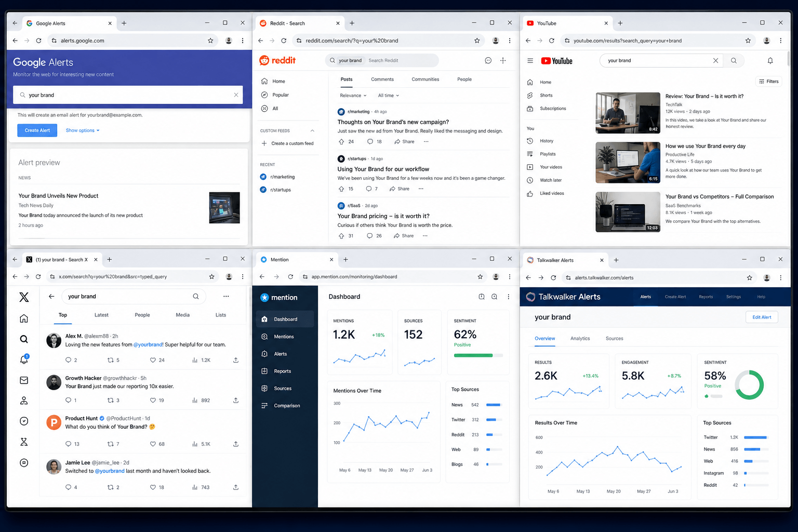The width and height of the screenshot is (798, 532).
Task: Switch to Communities tab on Reddit
Action: point(425,79)
